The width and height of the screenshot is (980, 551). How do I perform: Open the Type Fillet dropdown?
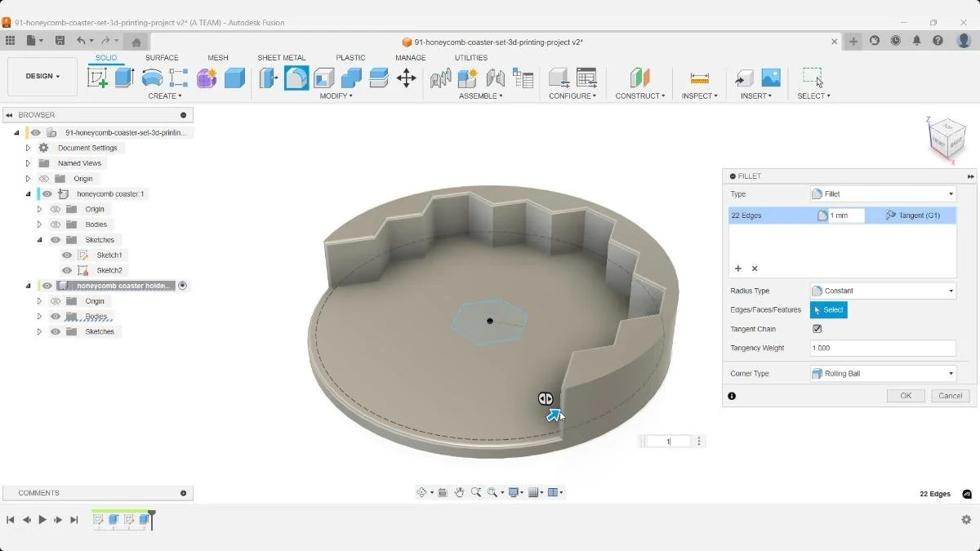(883, 194)
